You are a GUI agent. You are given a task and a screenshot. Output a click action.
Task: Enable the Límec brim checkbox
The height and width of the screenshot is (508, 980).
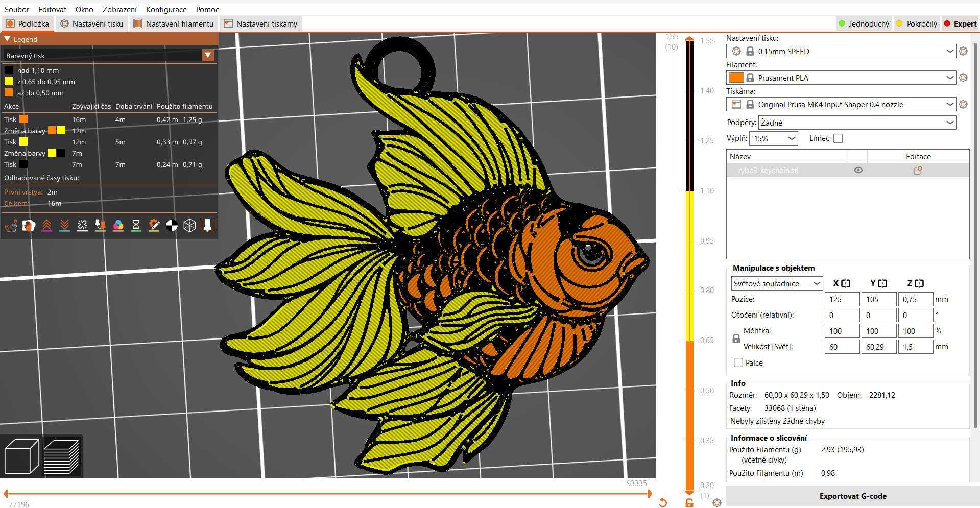(x=838, y=138)
